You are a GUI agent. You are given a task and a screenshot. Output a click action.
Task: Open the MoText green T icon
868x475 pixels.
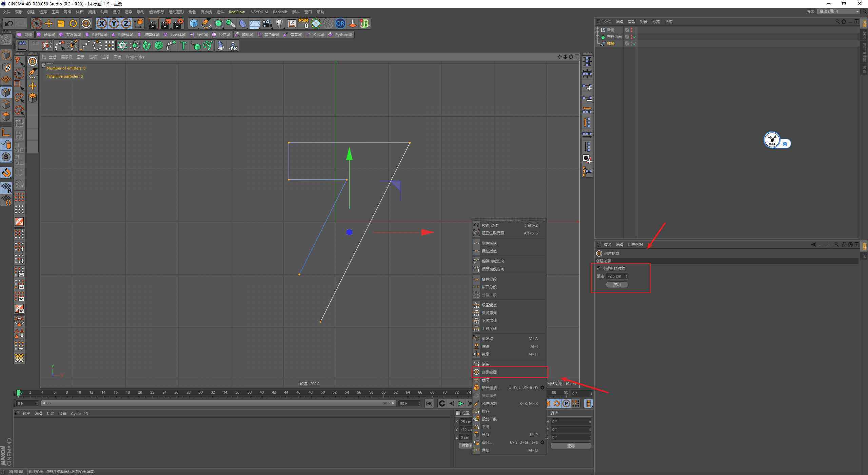click(x=183, y=45)
